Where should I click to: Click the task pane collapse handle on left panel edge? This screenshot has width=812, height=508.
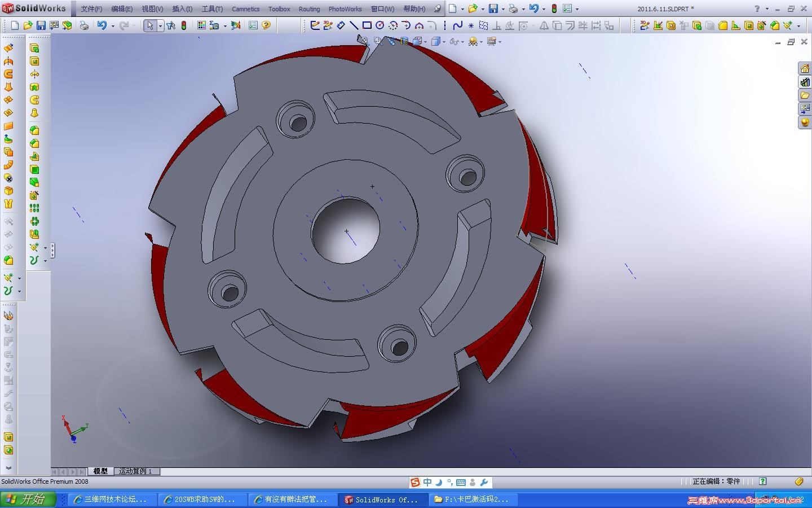pyautogui.click(x=52, y=251)
